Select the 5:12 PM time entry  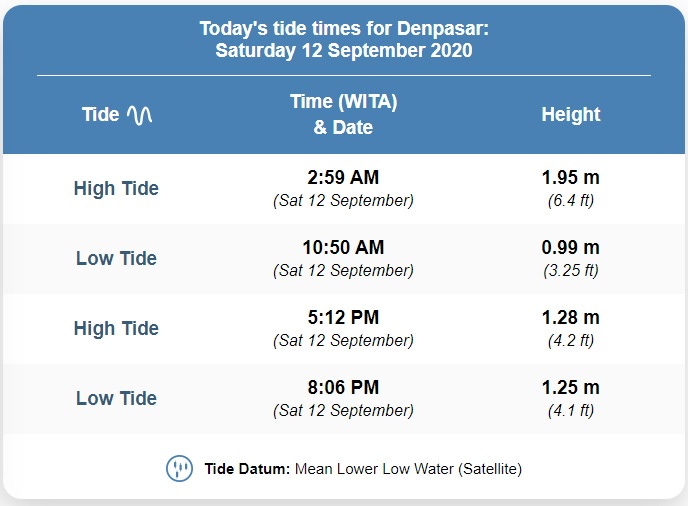pos(343,317)
